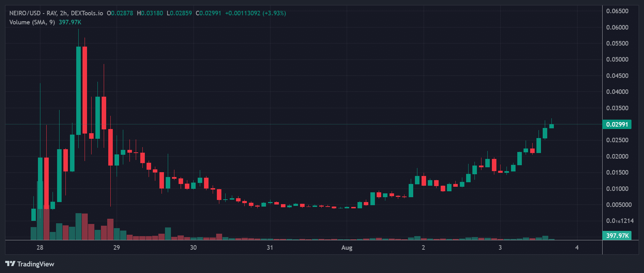Click the 0.01000 price axis label

point(617,189)
